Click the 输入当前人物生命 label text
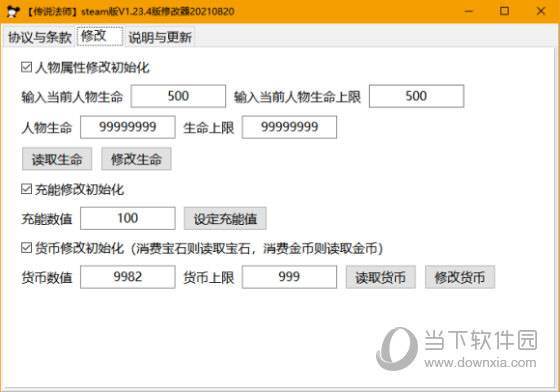The image size is (560, 392). tap(72, 97)
